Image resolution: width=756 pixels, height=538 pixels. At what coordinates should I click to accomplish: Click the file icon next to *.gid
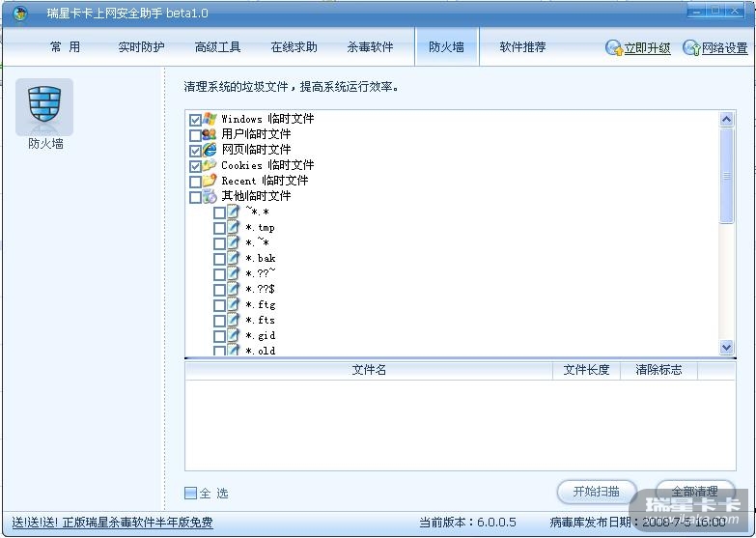(x=234, y=335)
